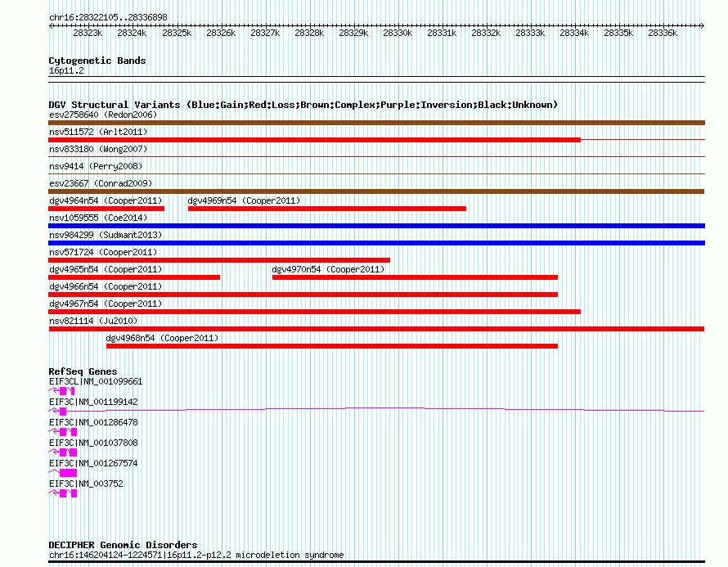The width and height of the screenshot is (728, 567).
Task: Select dgv4966n54 (Cooper2011) label
Action: tap(106, 286)
